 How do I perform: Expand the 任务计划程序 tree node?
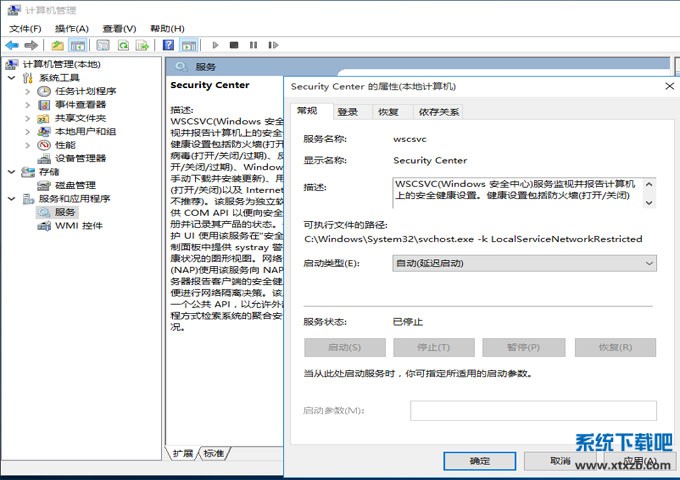tap(27, 91)
